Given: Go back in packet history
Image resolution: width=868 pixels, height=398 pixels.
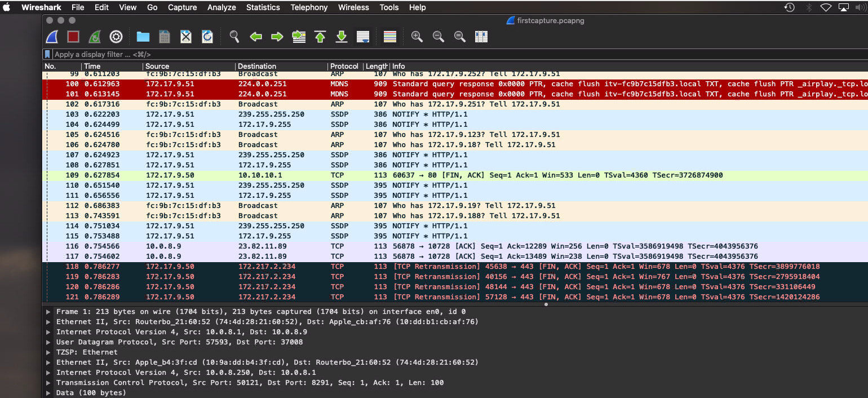Looking at the screenshot, I should 256,37.
